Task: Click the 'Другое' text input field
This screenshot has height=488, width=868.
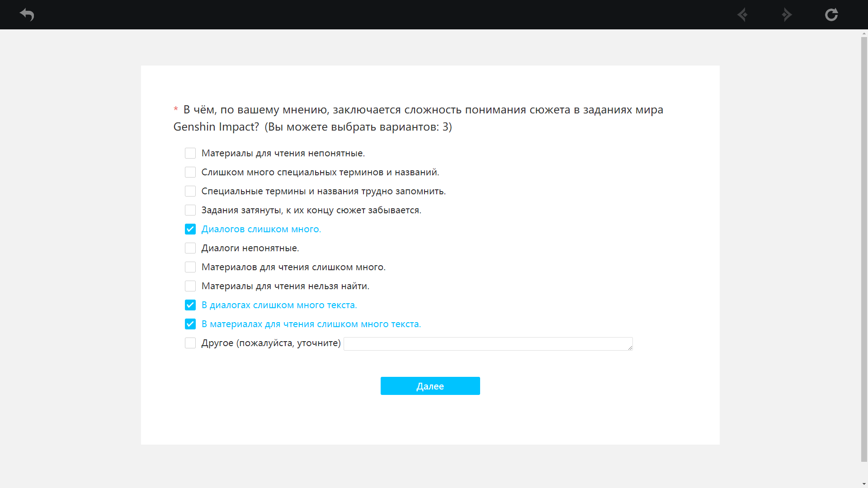Action: (x=487, y=344)
